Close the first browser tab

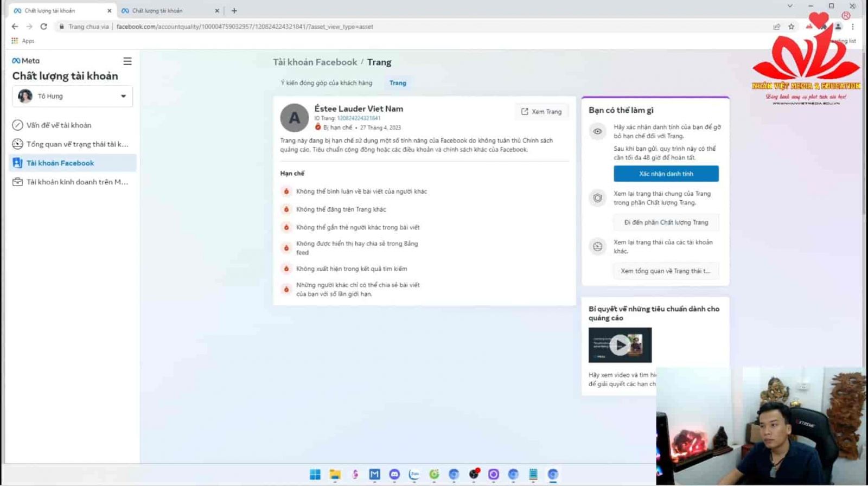(109, 11)
